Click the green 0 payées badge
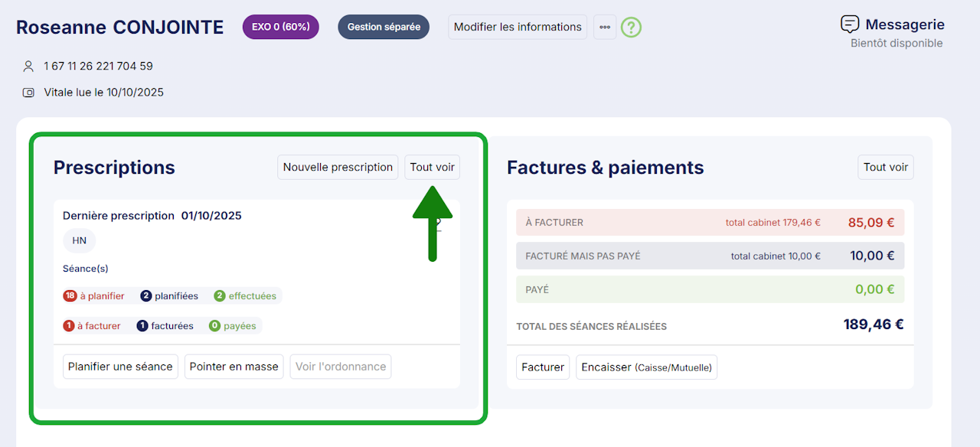Viewport: 980px width, 447px height. [x=233, y=326]
